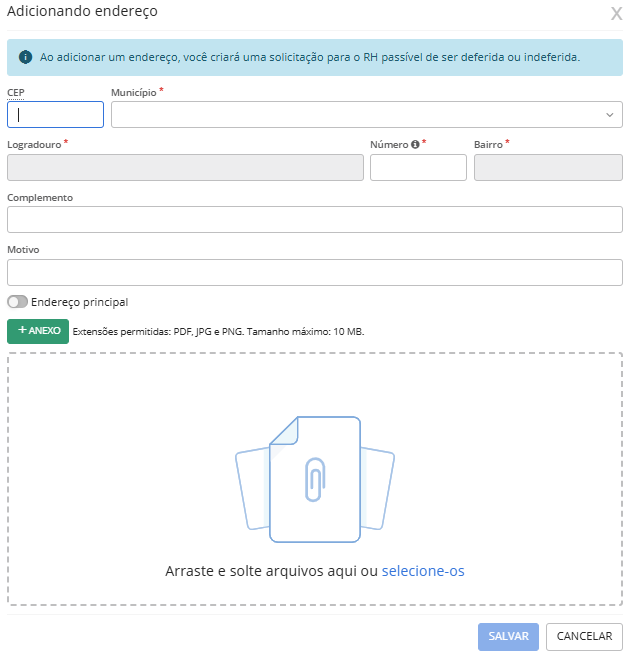
Task: Toggle the Endereço principal switch
Action: (x=18, y=302)
